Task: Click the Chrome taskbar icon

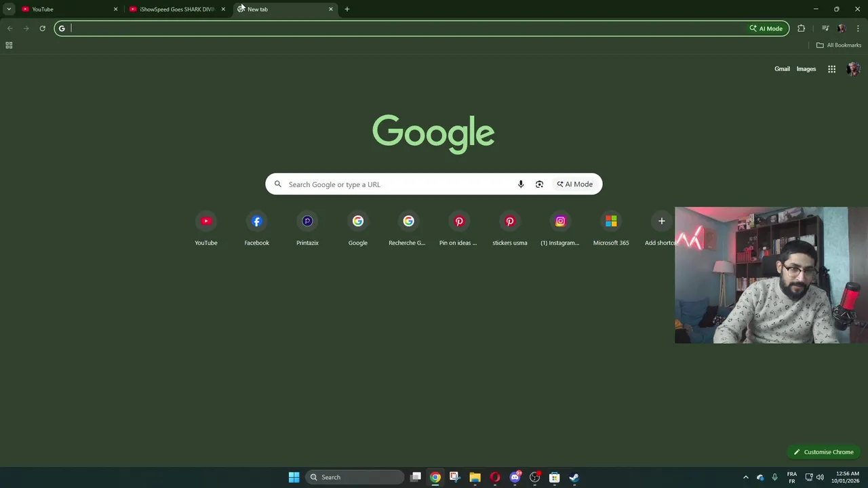Action: click(x=435, y=477)
